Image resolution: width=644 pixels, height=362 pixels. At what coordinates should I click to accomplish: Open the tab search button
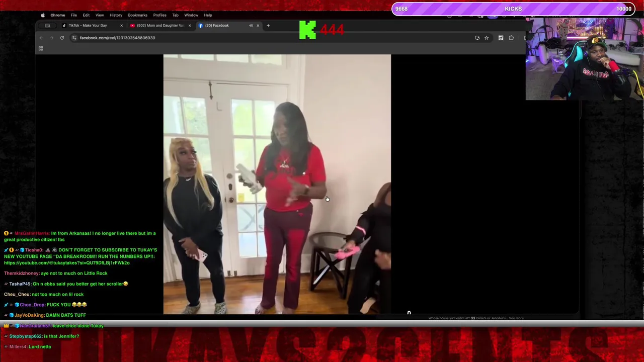click(48, 26)
